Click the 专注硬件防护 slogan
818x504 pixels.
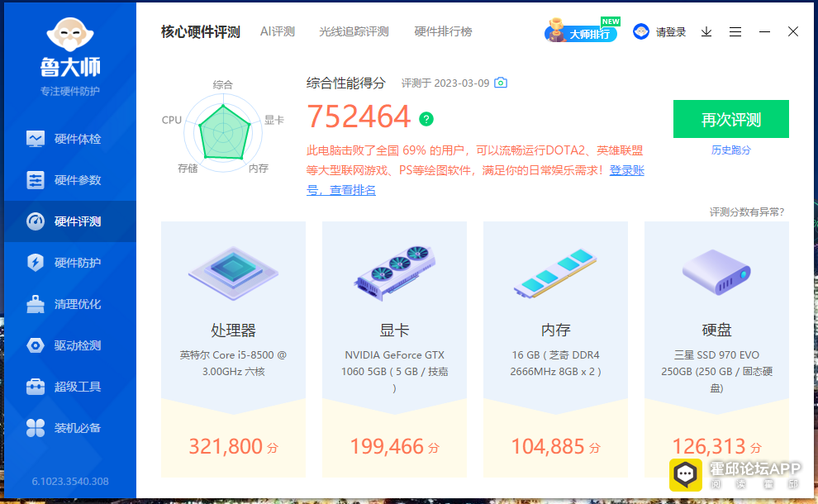click(70, 92)
